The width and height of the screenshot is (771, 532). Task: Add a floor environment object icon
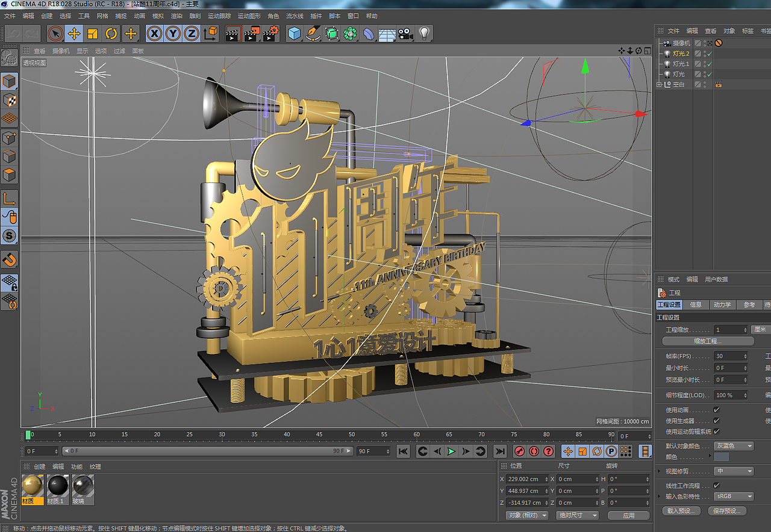[387, 34]
